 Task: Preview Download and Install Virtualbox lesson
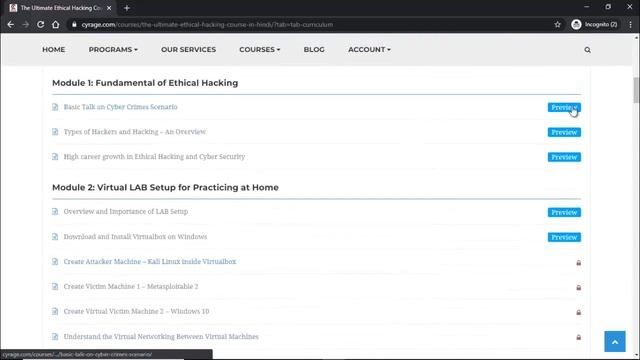pyautogui.click(x=564, y=237)
